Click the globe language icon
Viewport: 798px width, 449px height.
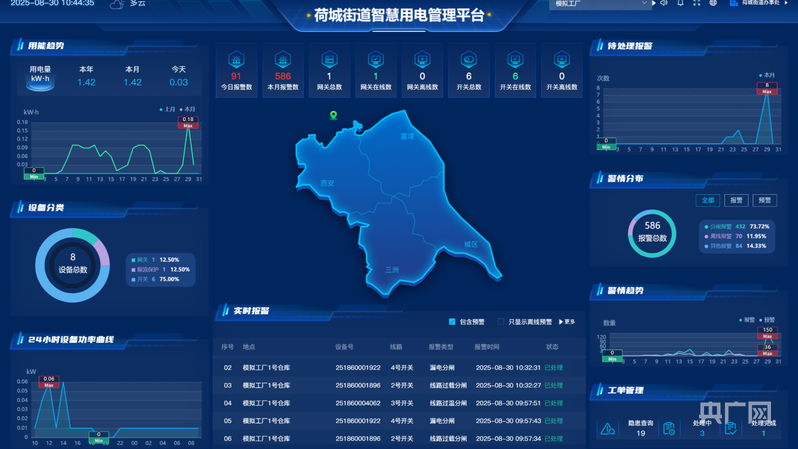click(713, 4)
